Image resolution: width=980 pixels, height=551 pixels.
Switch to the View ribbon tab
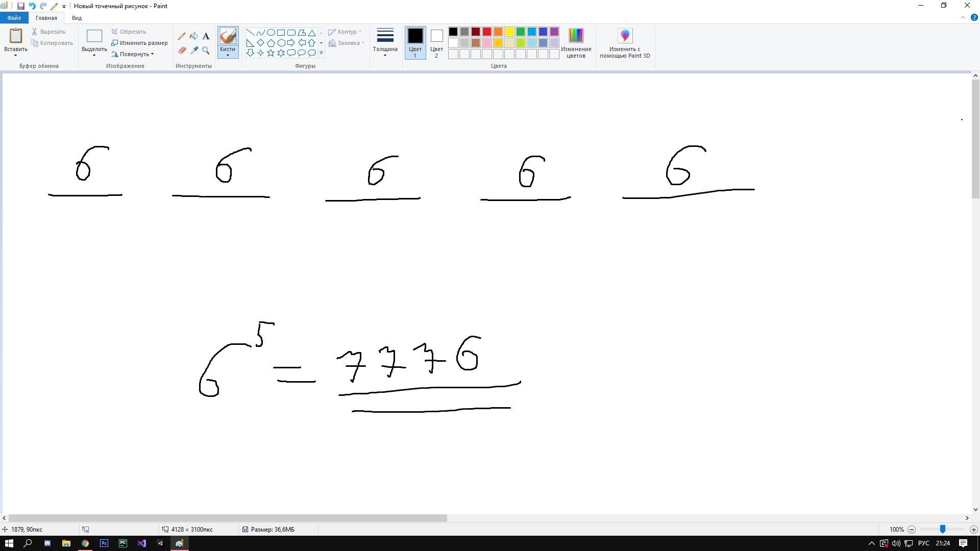tap(77, 18)
